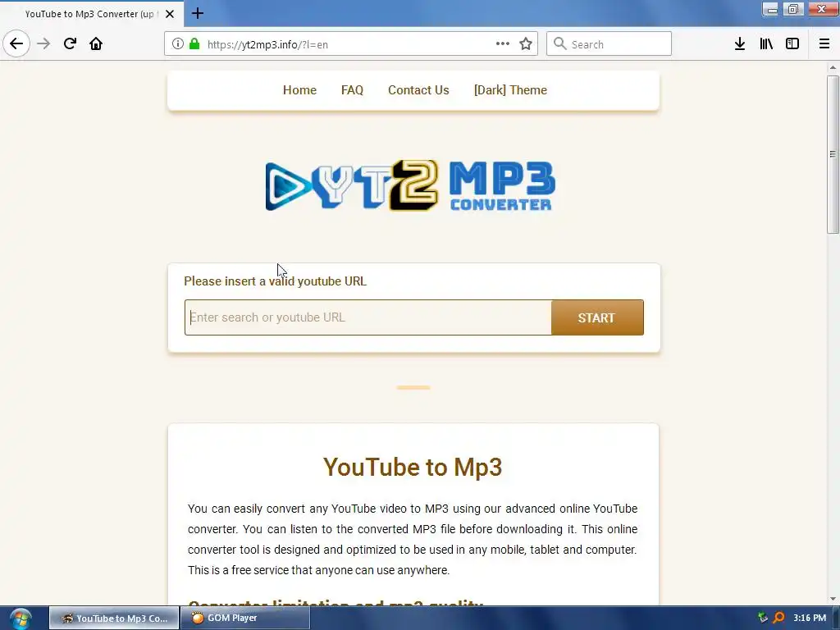Open the Contact Us page
Image resolution: width=840 pixels, height=630 pixels.
[x=418, y=90]
